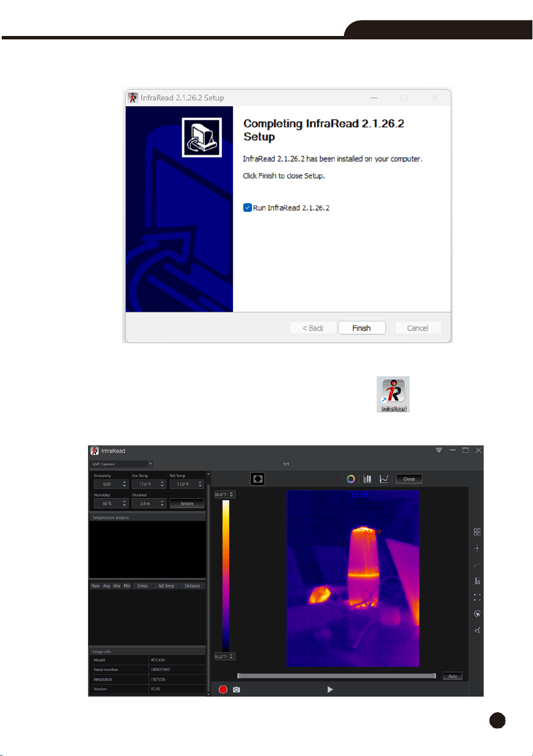Click the installer graphic icon in Setup window
Screen dimensions: 533x756
tap(202, 137)
